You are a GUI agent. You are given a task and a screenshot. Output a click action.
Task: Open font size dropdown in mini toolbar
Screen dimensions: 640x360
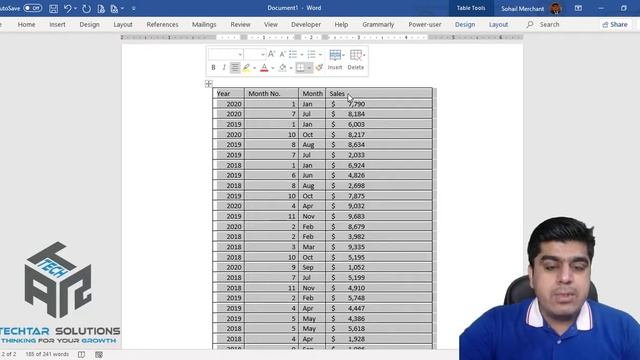262,54
